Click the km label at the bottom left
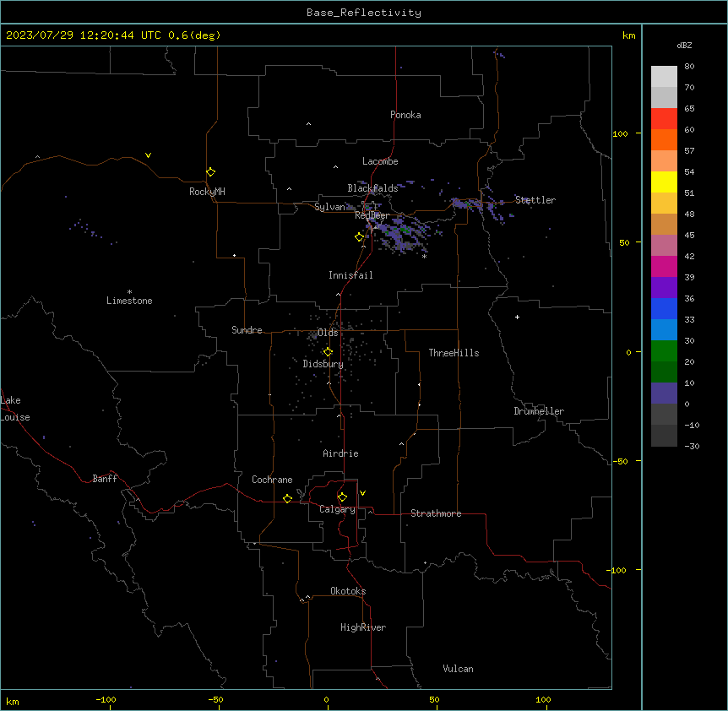Screen dimensions: 728x711 pyautogui.click(x=13, y=701)
